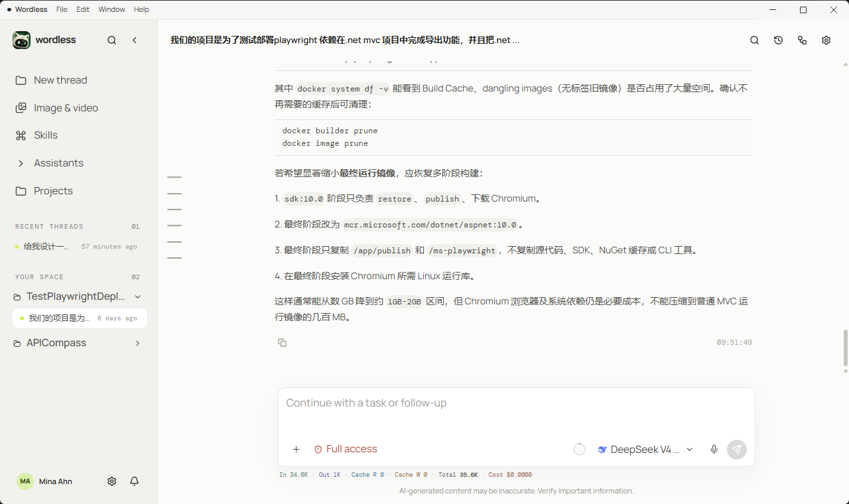This screenshot has width=849, height=504.
Task: Open thread history clock icon
Action: tap(779, 40)
